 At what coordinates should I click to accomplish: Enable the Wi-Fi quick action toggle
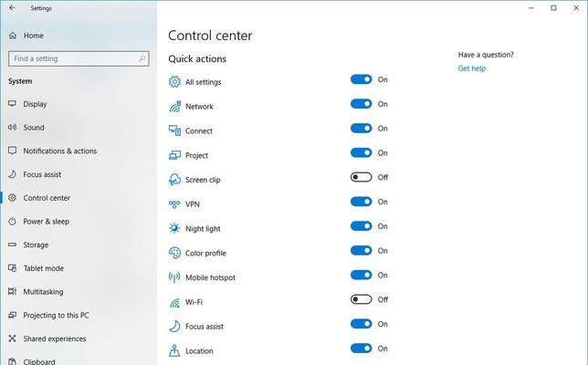pyautogui.click(x=362, y=299)
